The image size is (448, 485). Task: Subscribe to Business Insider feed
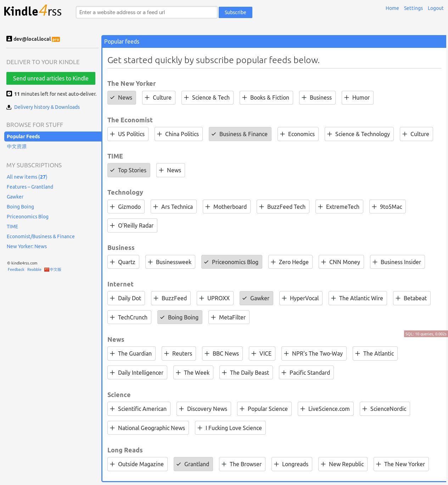pos(397,262)
